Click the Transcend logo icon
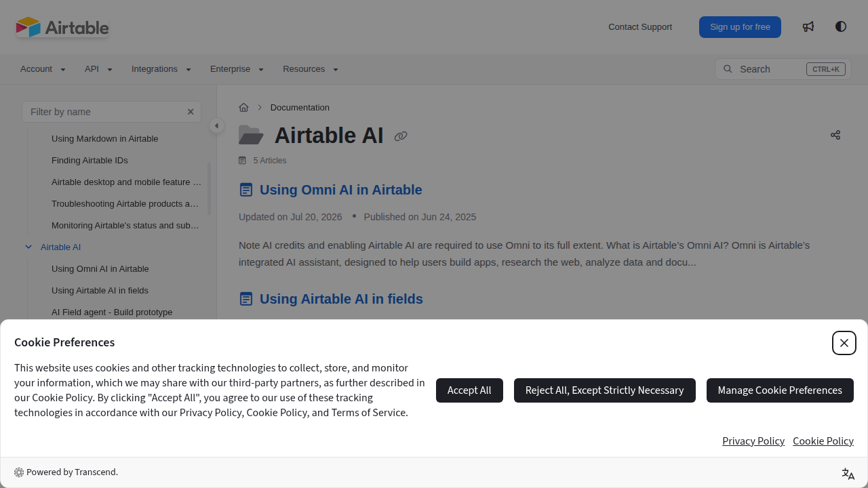 coord(19,472)
